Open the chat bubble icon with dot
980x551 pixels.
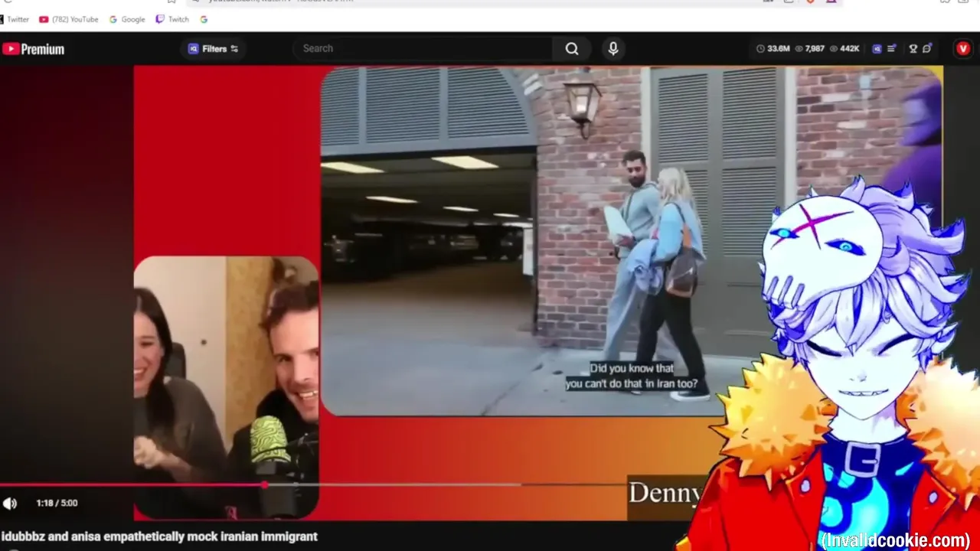pos(927,49)
